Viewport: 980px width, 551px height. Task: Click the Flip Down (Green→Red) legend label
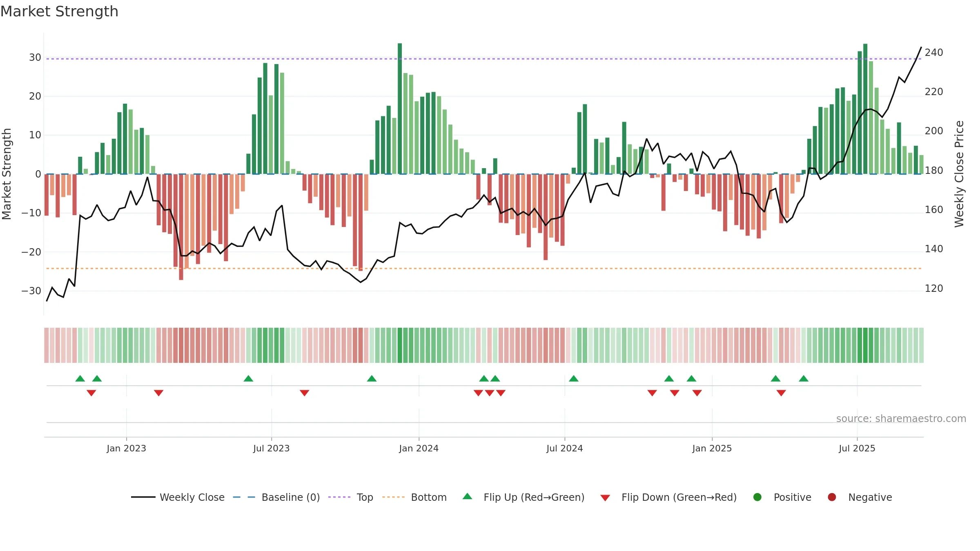[679, 497]
